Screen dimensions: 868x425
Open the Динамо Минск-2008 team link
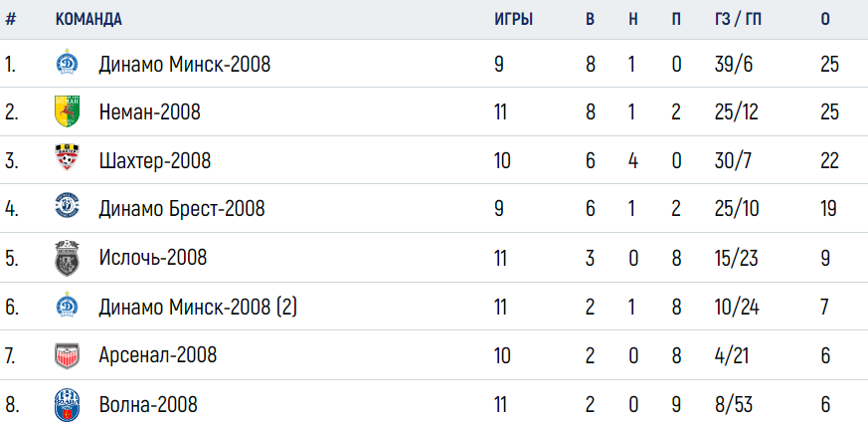click(185, 65)
